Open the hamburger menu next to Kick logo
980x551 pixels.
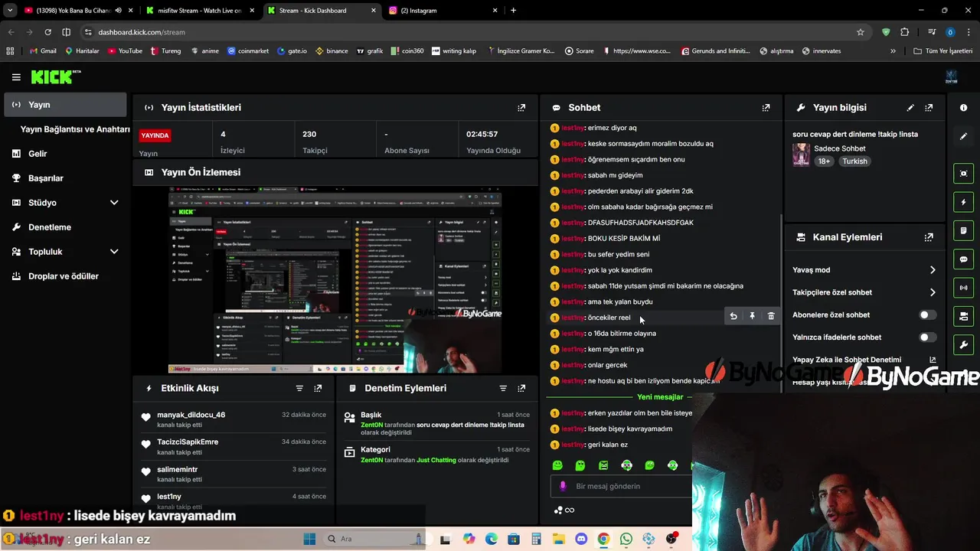point(16,77)
